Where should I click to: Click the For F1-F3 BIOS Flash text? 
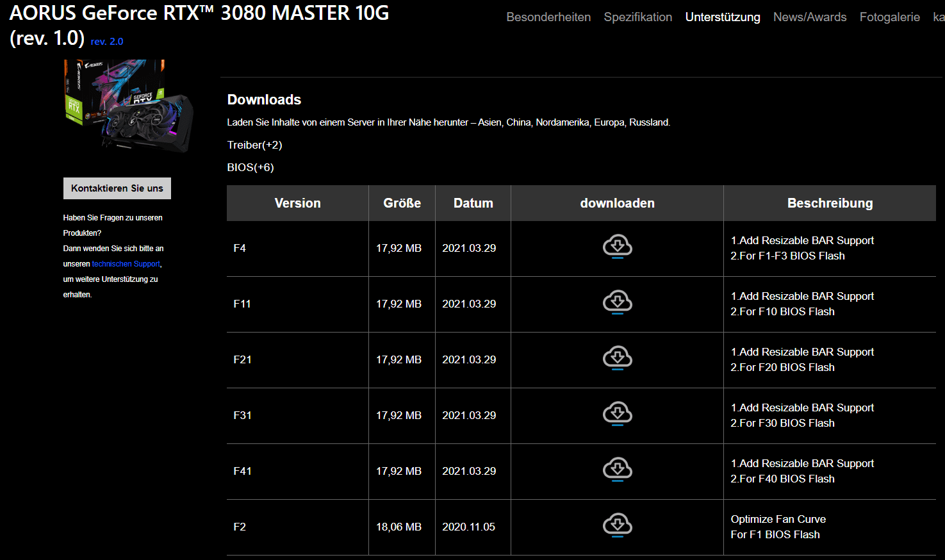tap(787, 256)
